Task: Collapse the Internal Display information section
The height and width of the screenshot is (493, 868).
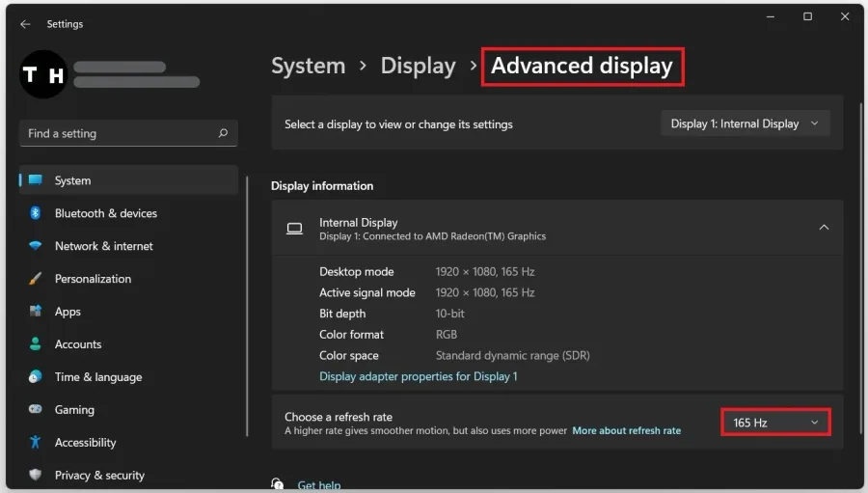Action: [x=824, y=227]
